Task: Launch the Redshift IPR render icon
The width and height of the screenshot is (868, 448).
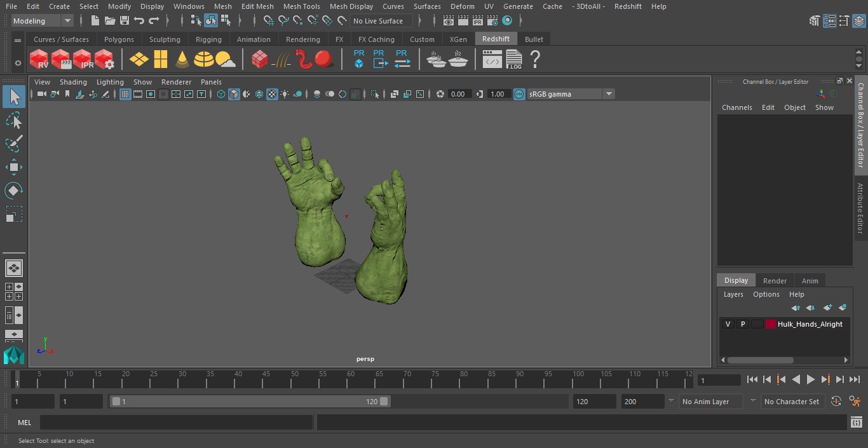Action: (83, 60)
